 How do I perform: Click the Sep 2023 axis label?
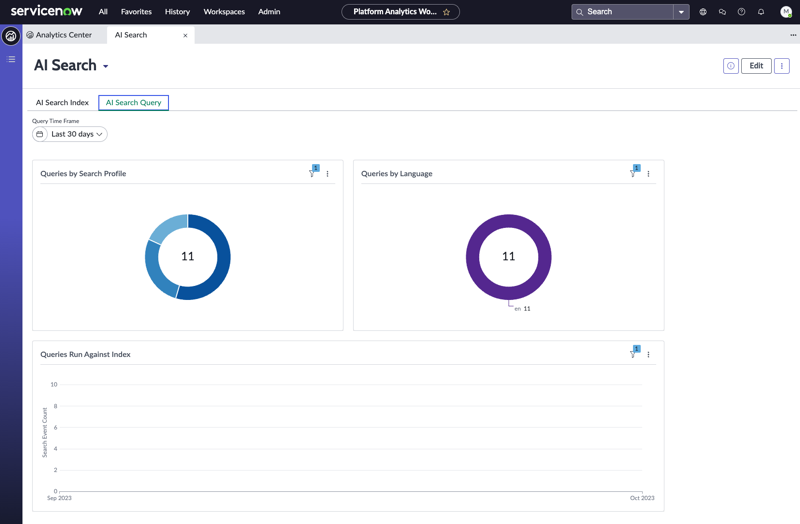click(x=59, y=498)
